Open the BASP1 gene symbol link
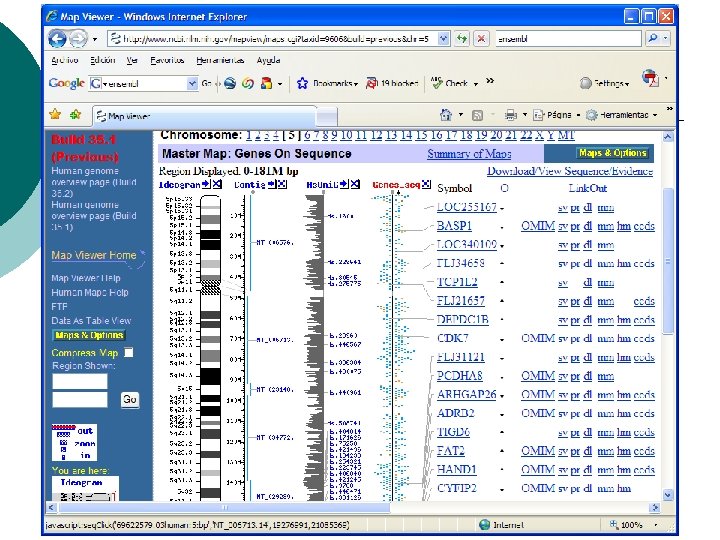 coord(454,226)
